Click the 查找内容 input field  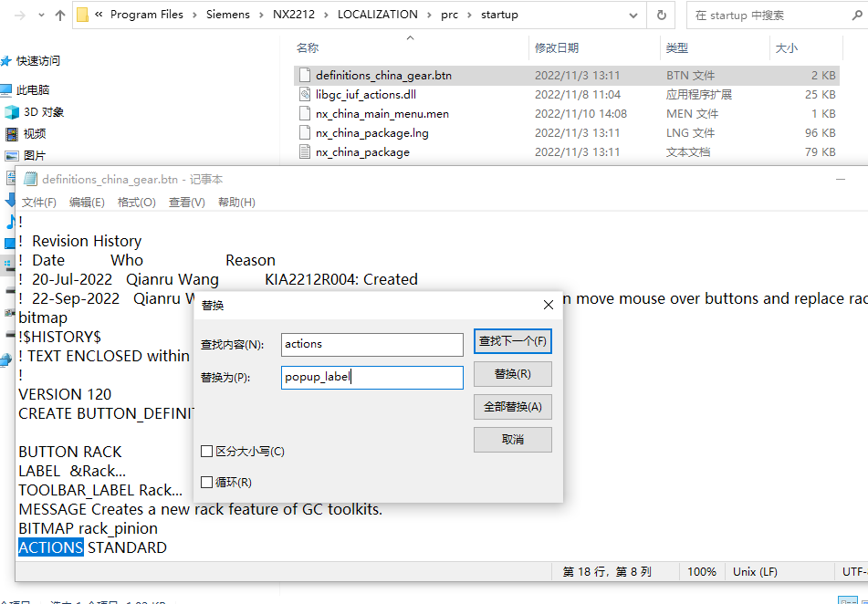pos(371,344)
